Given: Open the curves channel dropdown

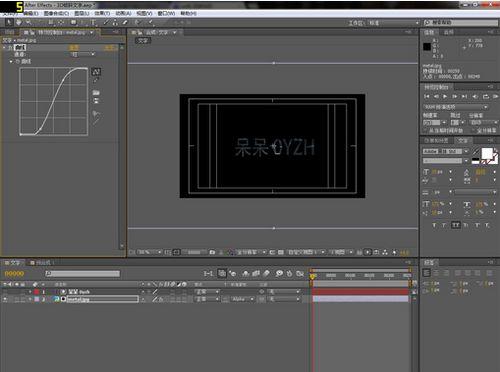Looking at the screenshot, I should pyautogui.click(x=82, y=54).
